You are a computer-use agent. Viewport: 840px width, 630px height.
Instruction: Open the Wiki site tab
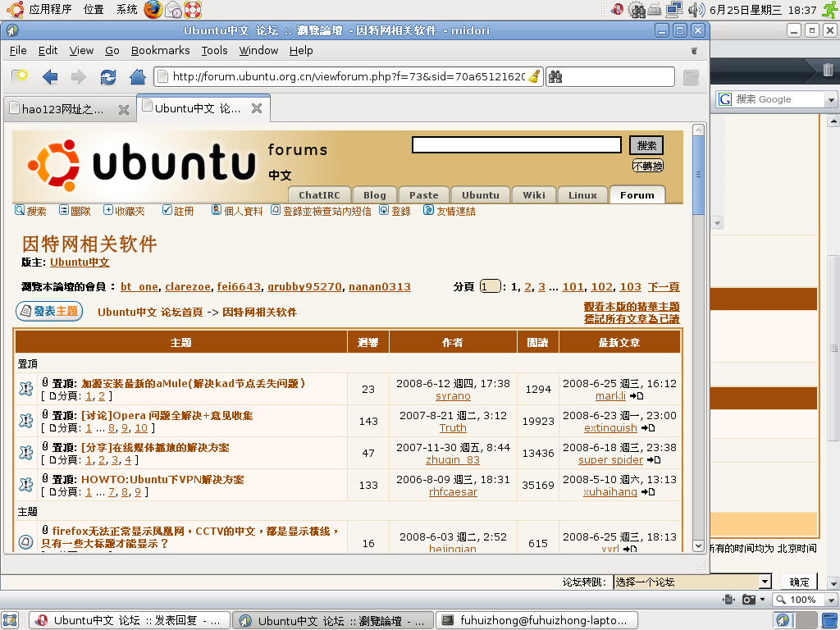click(x=534, y=195)
